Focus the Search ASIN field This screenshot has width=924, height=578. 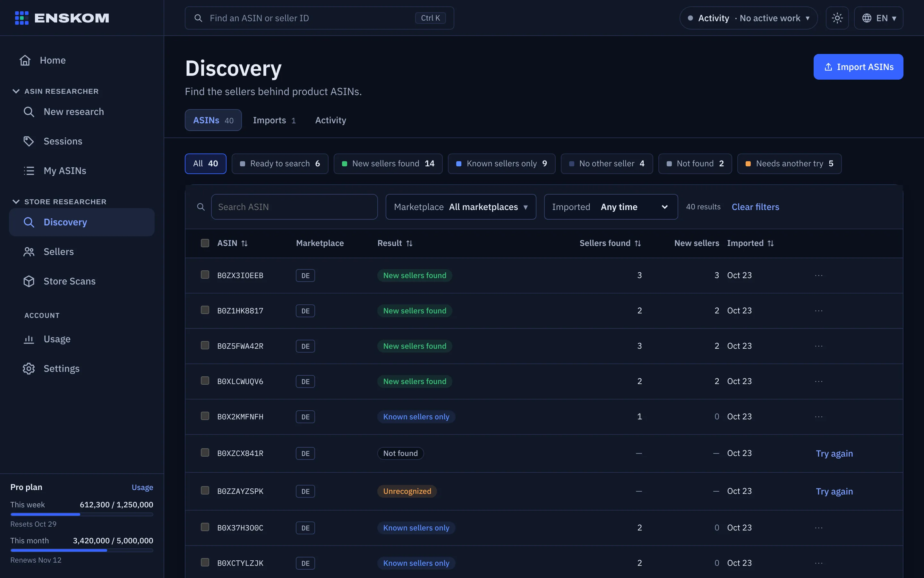tap(294, 207)
